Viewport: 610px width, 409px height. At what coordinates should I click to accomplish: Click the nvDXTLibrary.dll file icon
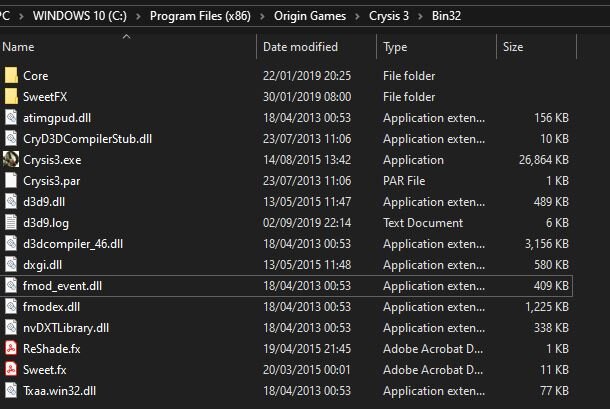11,328
